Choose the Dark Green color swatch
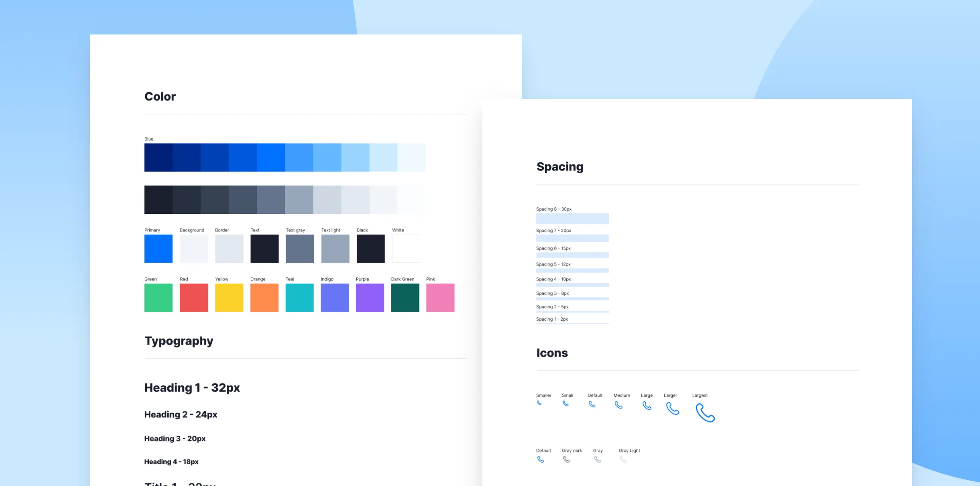The image size is (980, 486). (405, 298)
